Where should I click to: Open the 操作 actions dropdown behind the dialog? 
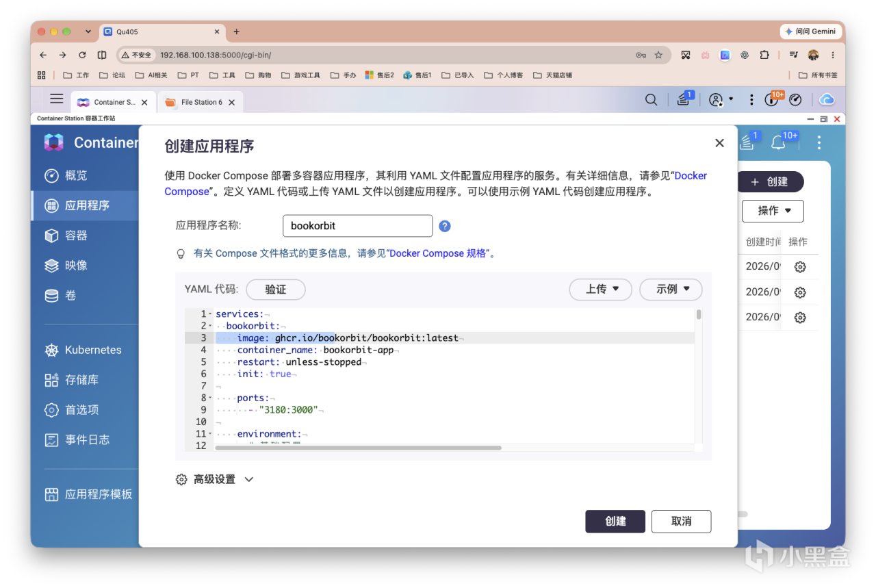(773, 211)
